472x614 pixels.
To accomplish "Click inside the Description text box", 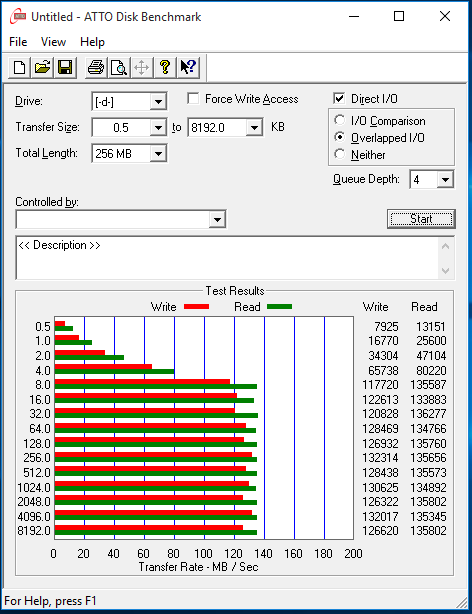I will pos(227,258).
